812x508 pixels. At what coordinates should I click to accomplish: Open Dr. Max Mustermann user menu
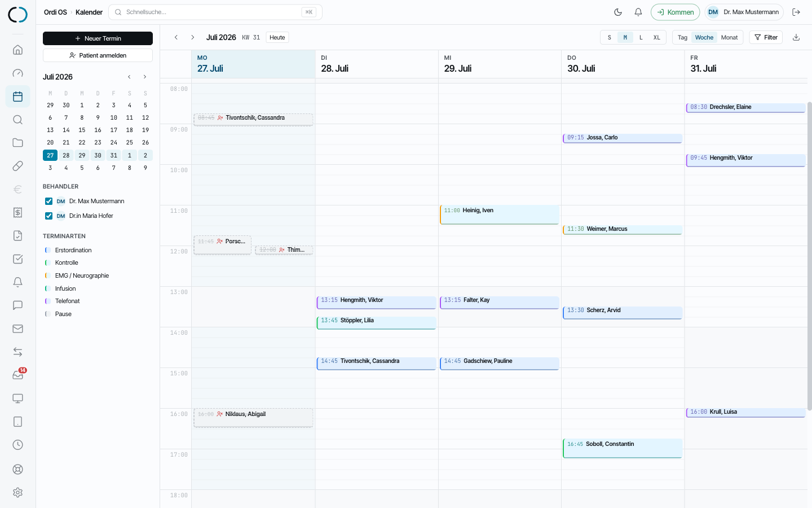click(x=744, y=12)
